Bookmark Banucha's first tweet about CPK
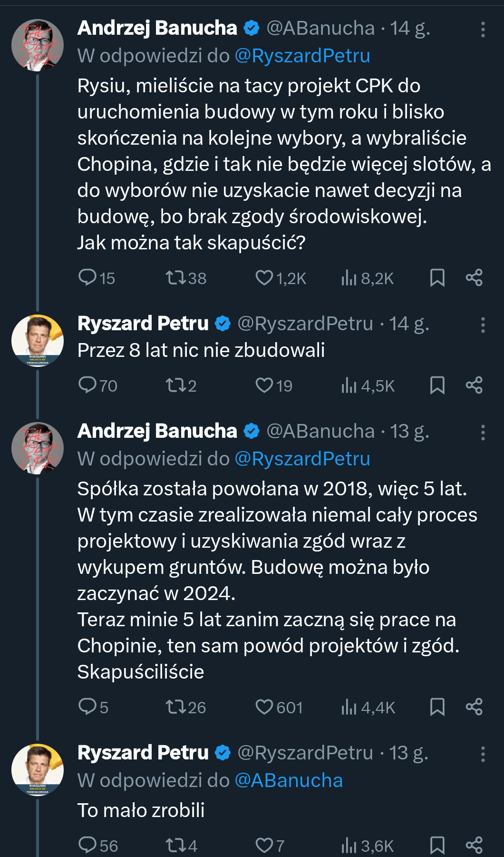Screen dimensions: 504x857 tap(437, 277)
